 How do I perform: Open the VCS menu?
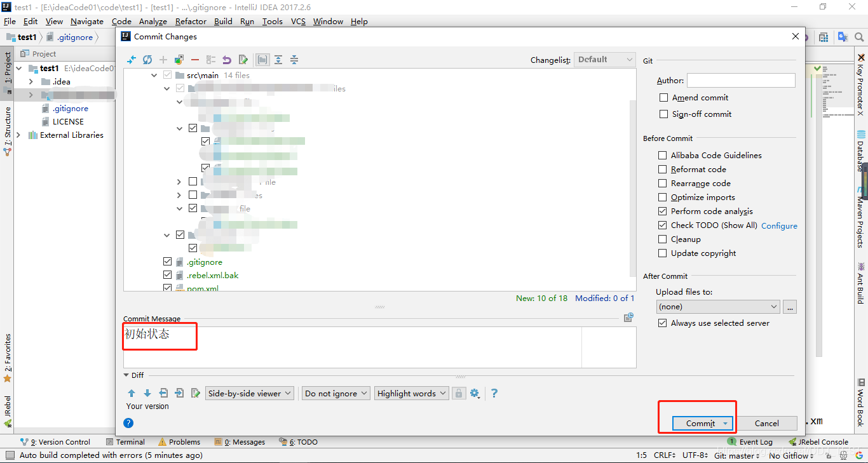coord(298,21)
